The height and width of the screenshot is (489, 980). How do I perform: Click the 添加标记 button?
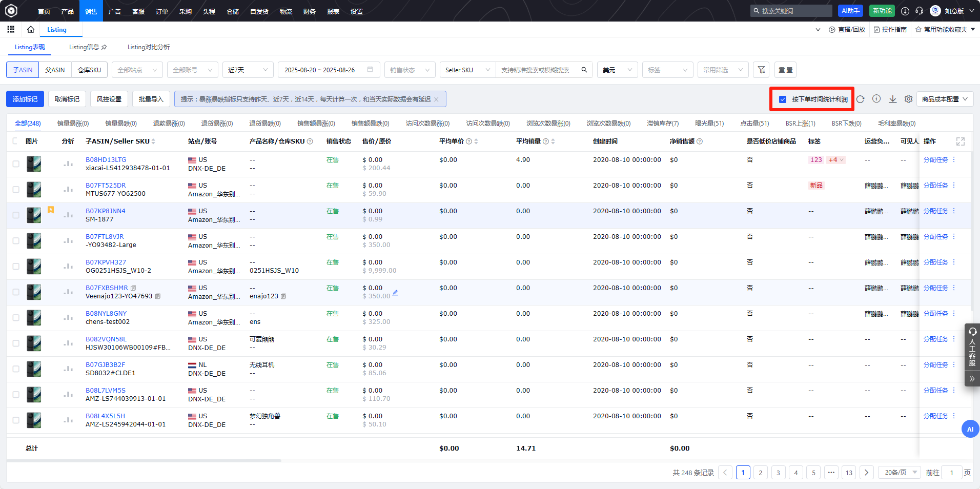25,99
